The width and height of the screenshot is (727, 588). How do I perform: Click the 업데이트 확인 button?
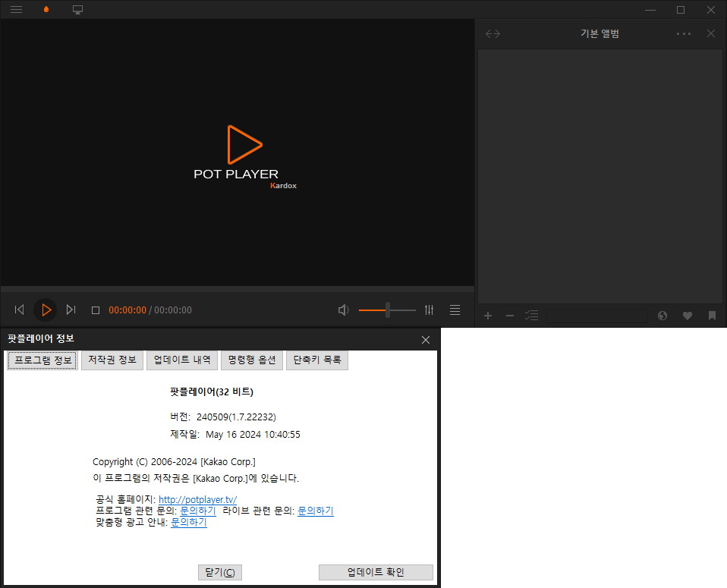(376, 572)
